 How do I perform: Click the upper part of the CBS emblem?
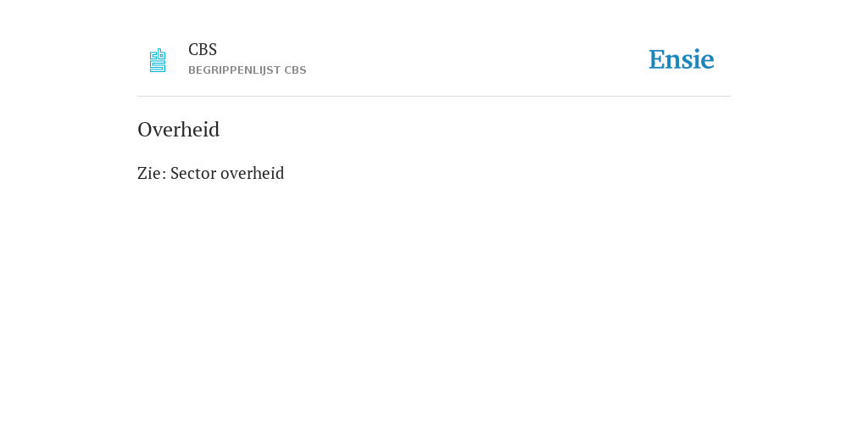(x=158, y=53)
